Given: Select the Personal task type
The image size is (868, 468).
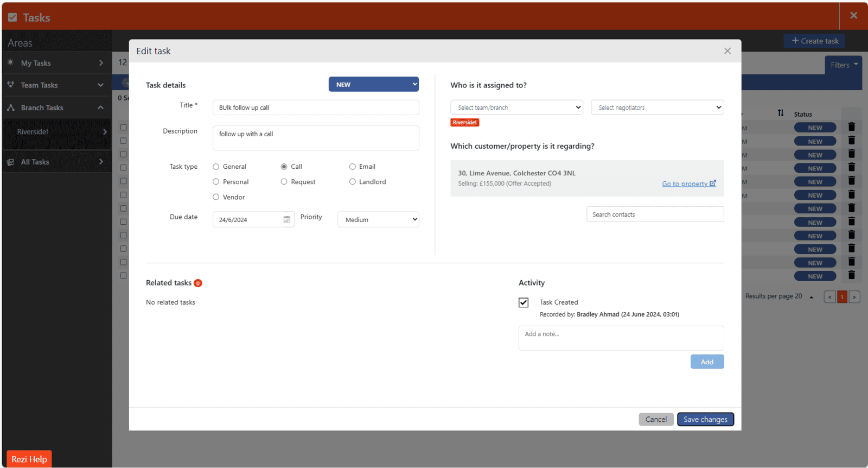Looking at the screenshot, I should point(216,182).
